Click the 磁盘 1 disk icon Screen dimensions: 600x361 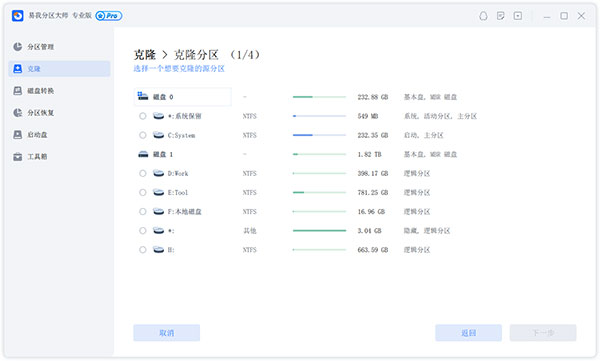(x=143, y=154)
